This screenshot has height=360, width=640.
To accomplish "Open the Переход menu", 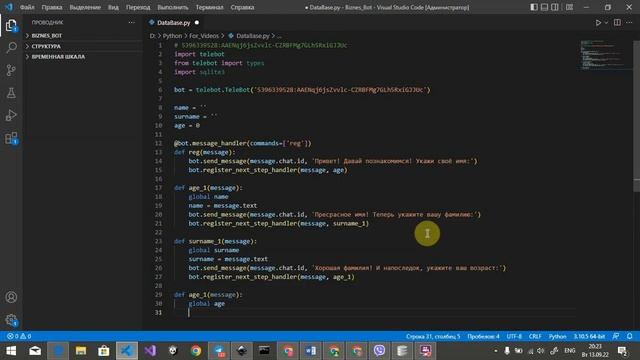I will point(138,7).
